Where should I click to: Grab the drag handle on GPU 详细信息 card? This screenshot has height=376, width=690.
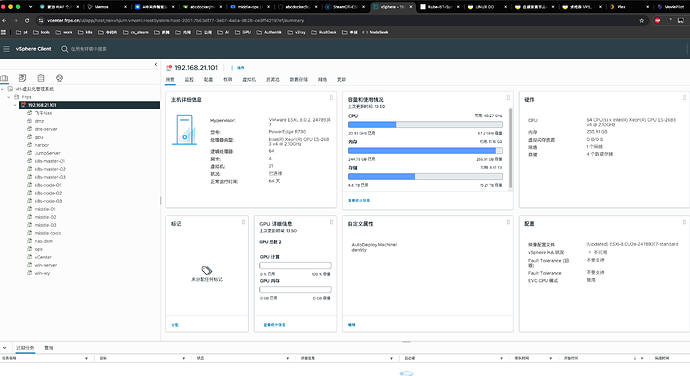point(331,222)
